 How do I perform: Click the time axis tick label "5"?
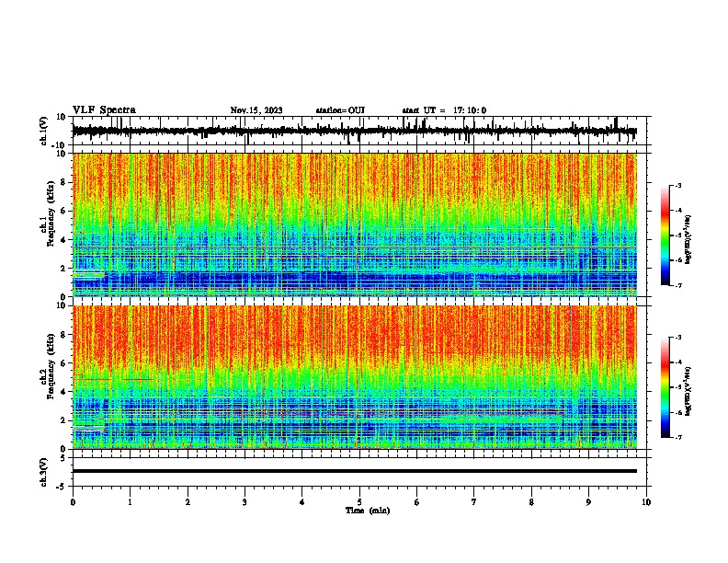point(359,502)
